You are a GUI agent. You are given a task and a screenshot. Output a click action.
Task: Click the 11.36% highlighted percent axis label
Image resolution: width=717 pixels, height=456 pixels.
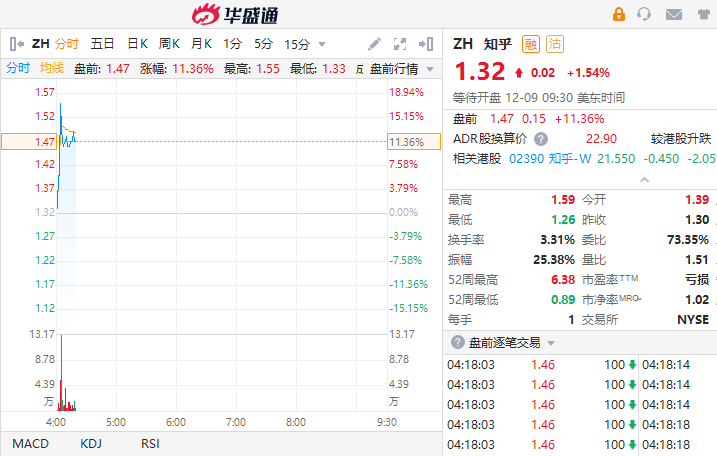[x=414, y=142]
